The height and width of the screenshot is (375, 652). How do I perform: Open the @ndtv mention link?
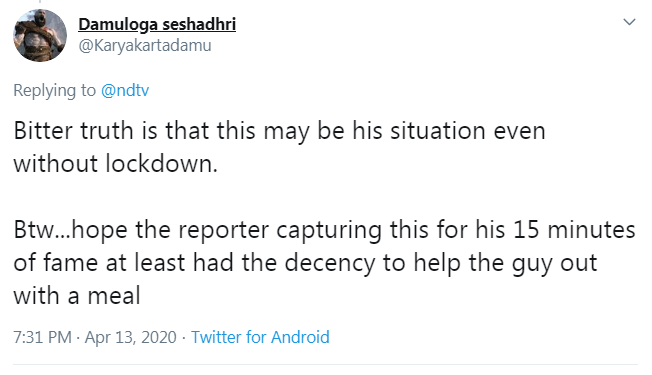point(125,90)
